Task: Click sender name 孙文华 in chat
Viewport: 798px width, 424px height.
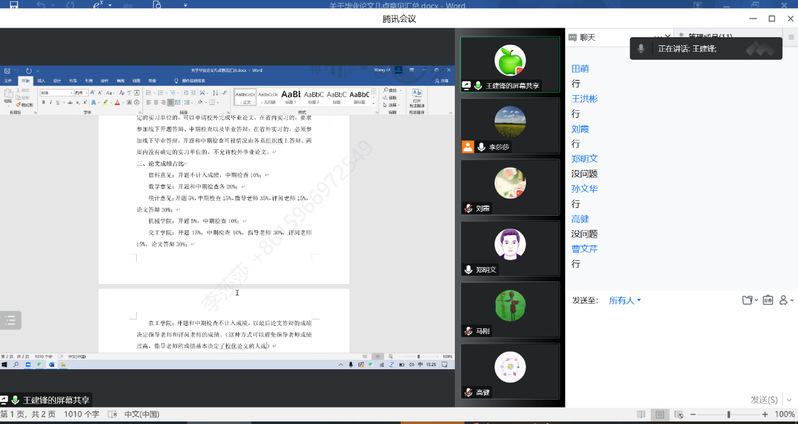Action: point(584,188)
